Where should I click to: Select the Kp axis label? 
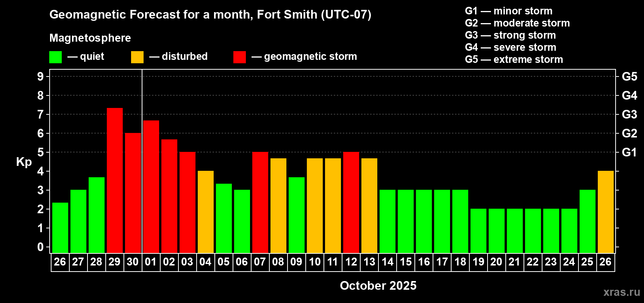click(x=24, y=162)
